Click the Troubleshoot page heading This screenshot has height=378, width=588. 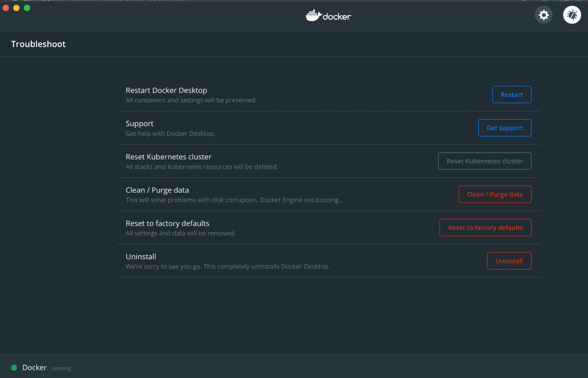pyautogui.click(x=38, y=44)
